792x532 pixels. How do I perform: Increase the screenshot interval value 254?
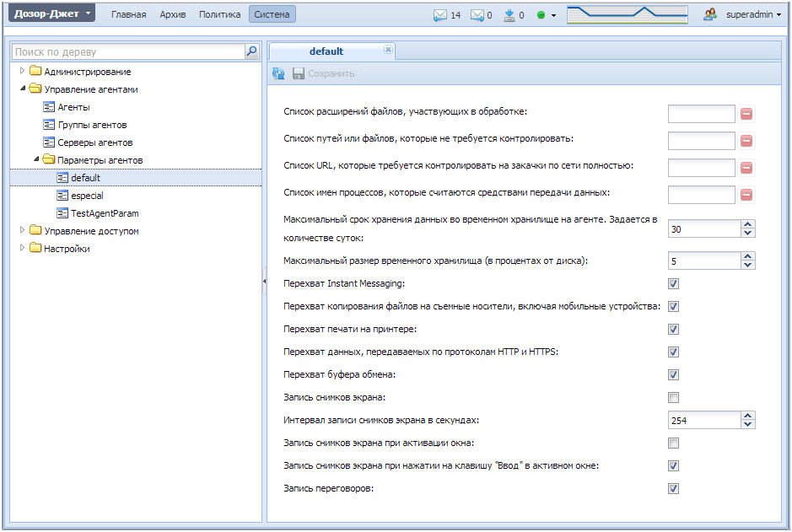point(748,416)
